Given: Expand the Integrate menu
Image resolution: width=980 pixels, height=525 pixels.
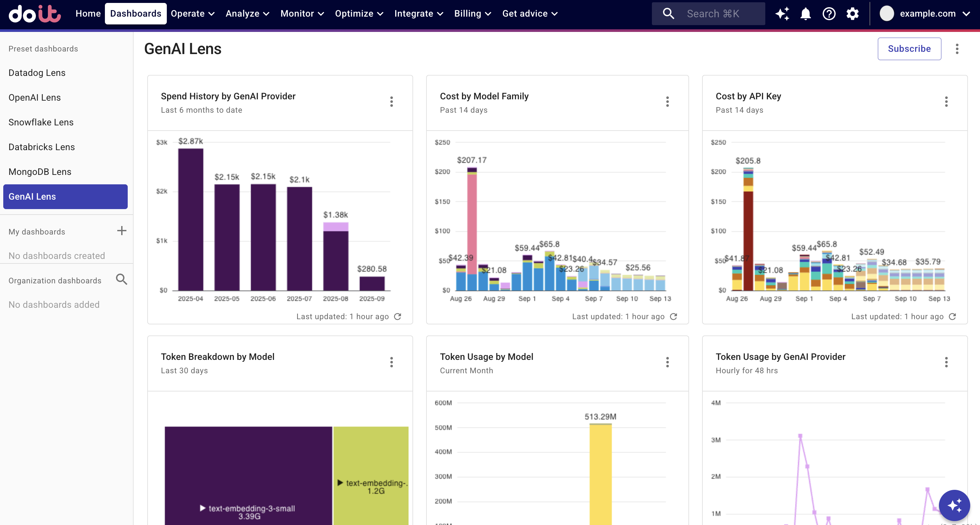Looking at the screenshot, I should click(x=418, y=14).
